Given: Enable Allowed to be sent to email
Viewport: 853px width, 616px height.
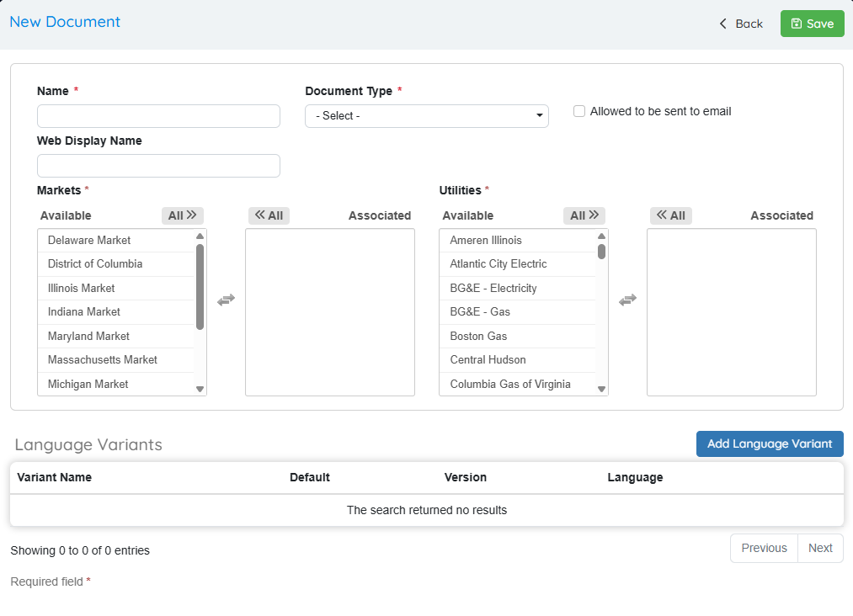Looking at the screenshot, I should [579, 111].
